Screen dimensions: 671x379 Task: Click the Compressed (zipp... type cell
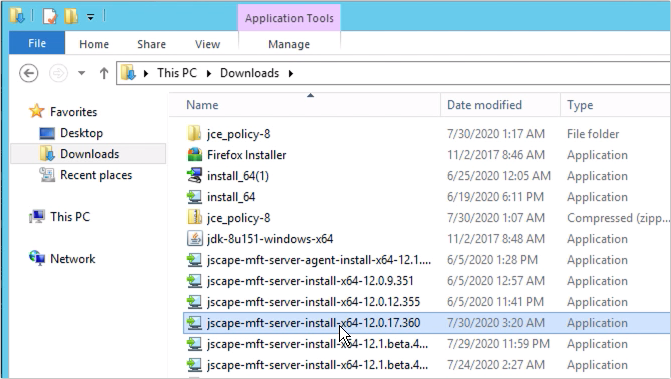click(618, 218)
